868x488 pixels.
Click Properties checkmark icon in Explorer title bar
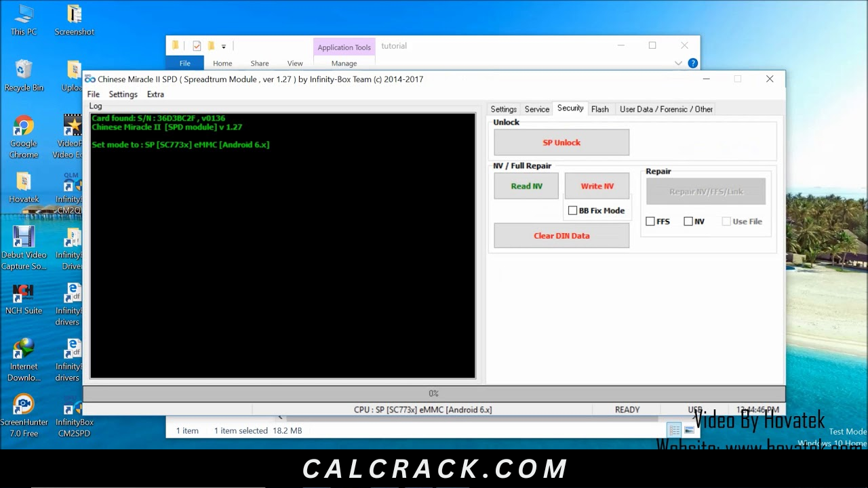pyautogui.click(x=197, y=46)
